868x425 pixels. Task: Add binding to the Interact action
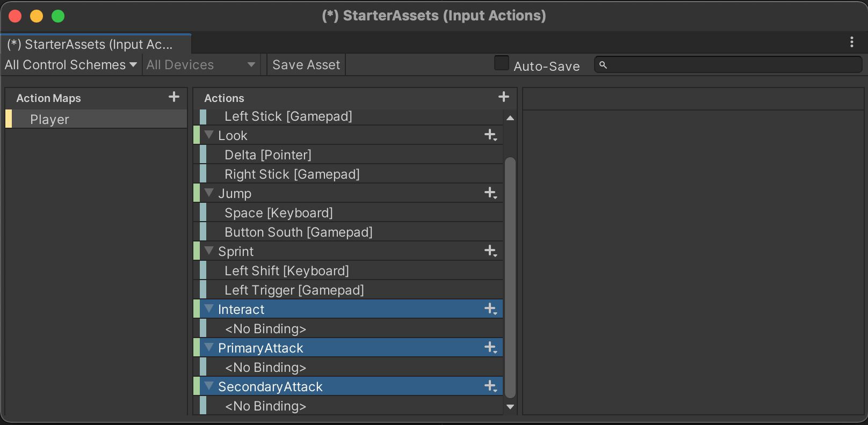click(490, 309)
